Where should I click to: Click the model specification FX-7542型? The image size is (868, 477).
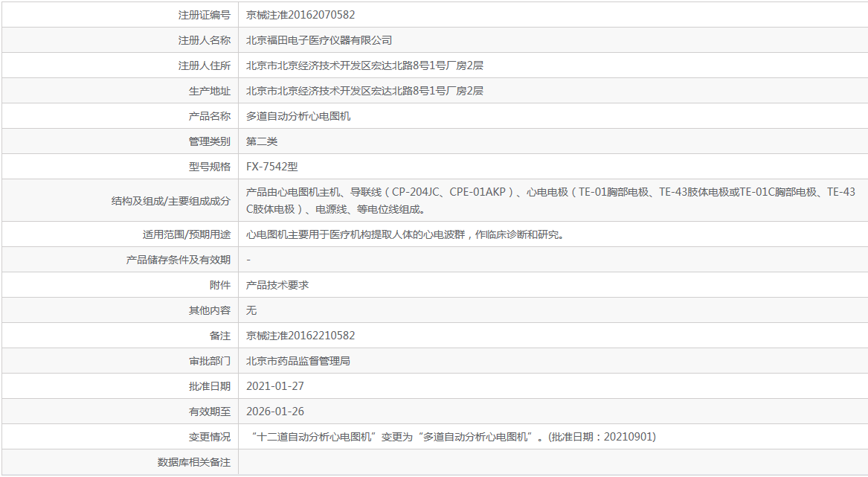pos(274,165)
